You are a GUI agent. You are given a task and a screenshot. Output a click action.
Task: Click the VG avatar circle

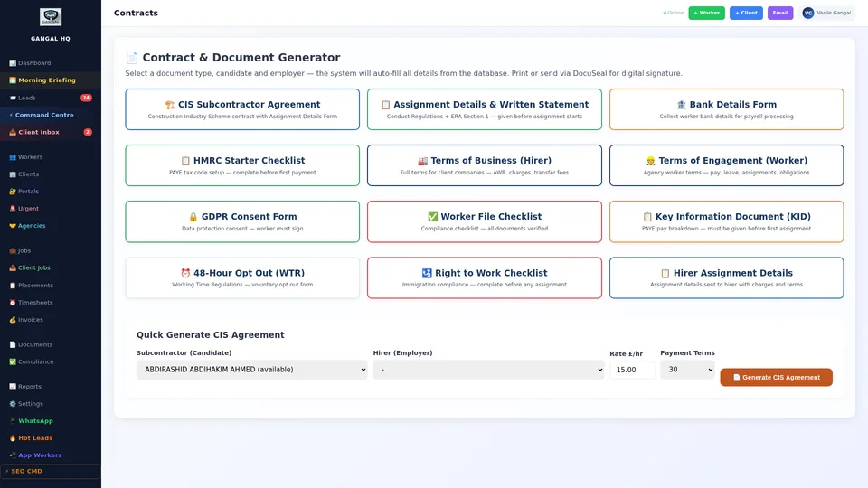(x=808, y=13)
